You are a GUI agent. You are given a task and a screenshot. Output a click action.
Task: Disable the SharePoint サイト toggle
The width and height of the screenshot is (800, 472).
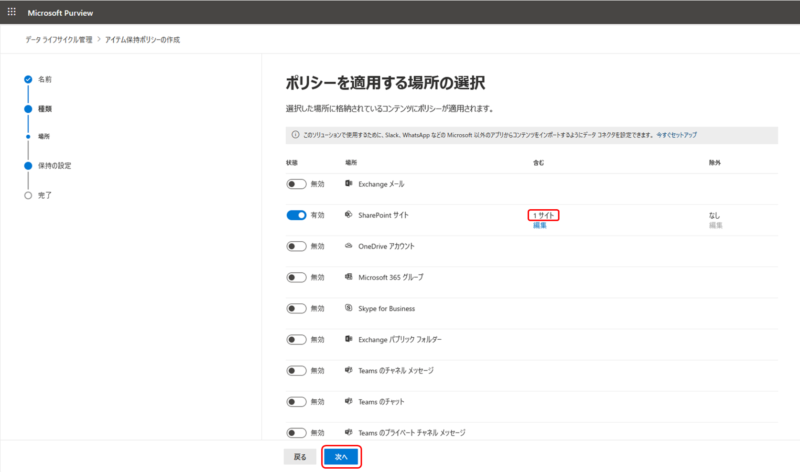click(296, 215)
